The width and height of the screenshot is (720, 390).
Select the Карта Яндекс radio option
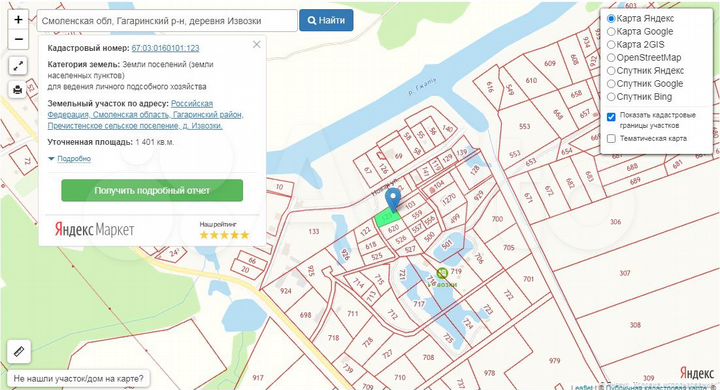click(611, 19)
